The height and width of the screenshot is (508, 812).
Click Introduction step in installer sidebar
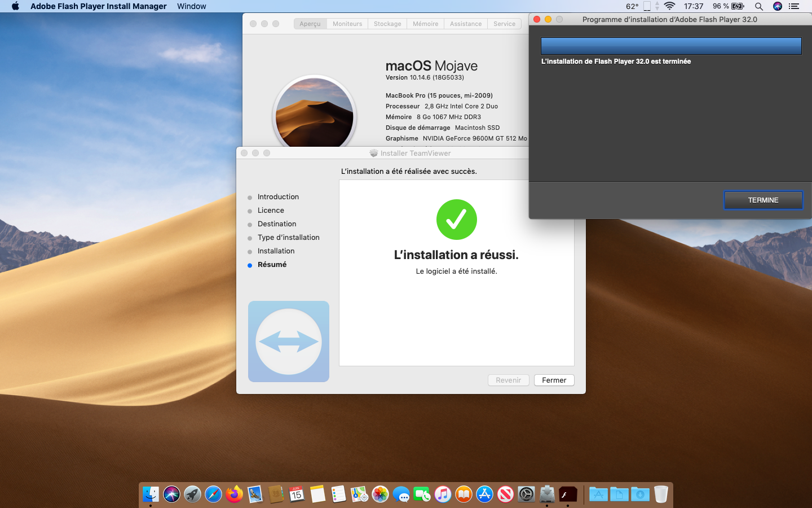tap(278, 196)
